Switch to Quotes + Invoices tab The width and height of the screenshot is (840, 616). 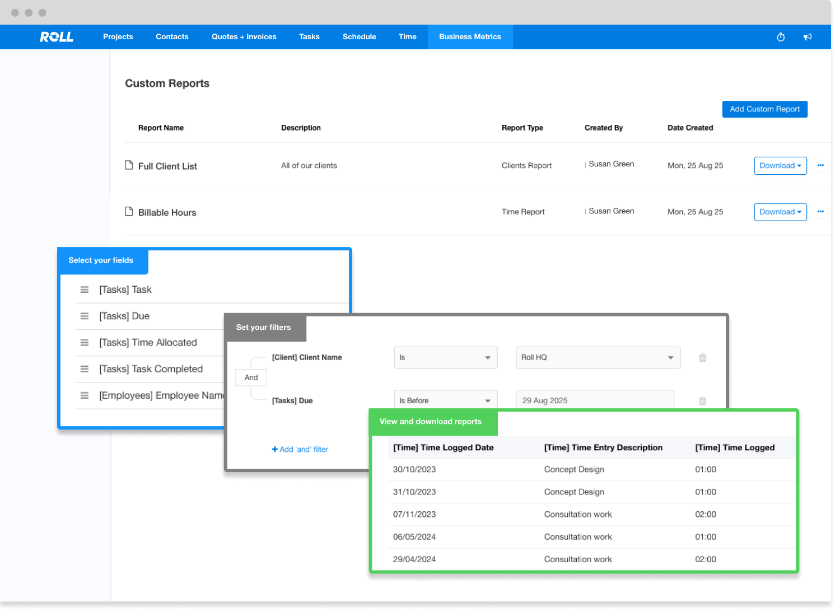pos(244,37)
